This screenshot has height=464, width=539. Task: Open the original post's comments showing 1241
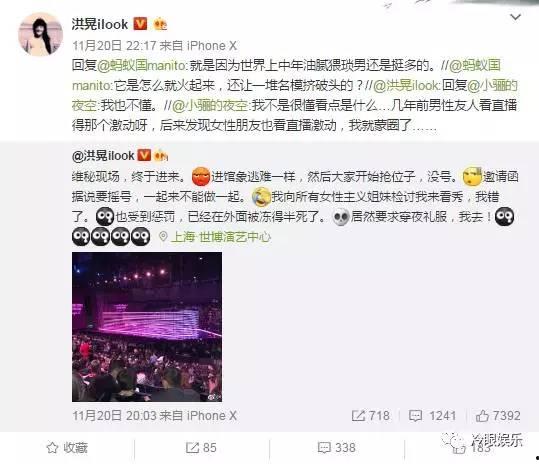click(432, 416)
